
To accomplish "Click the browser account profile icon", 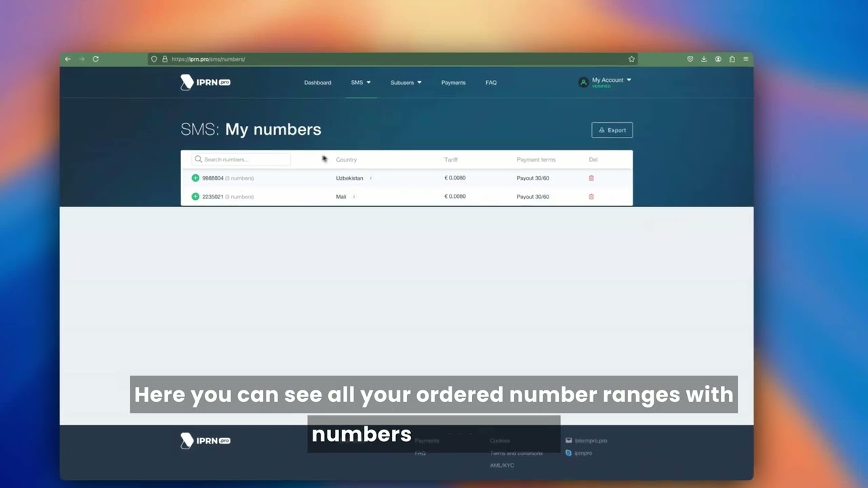I will pos(718,59).
